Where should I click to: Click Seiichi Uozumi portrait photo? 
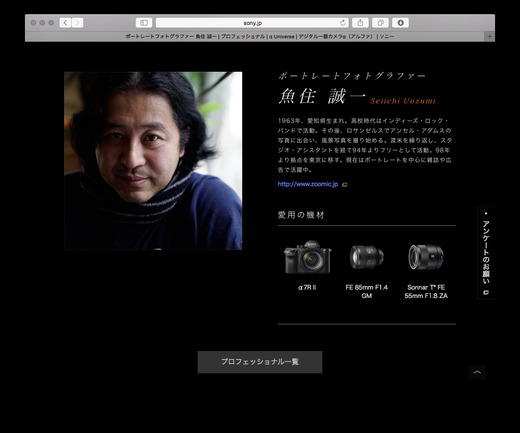click(153, 161)
